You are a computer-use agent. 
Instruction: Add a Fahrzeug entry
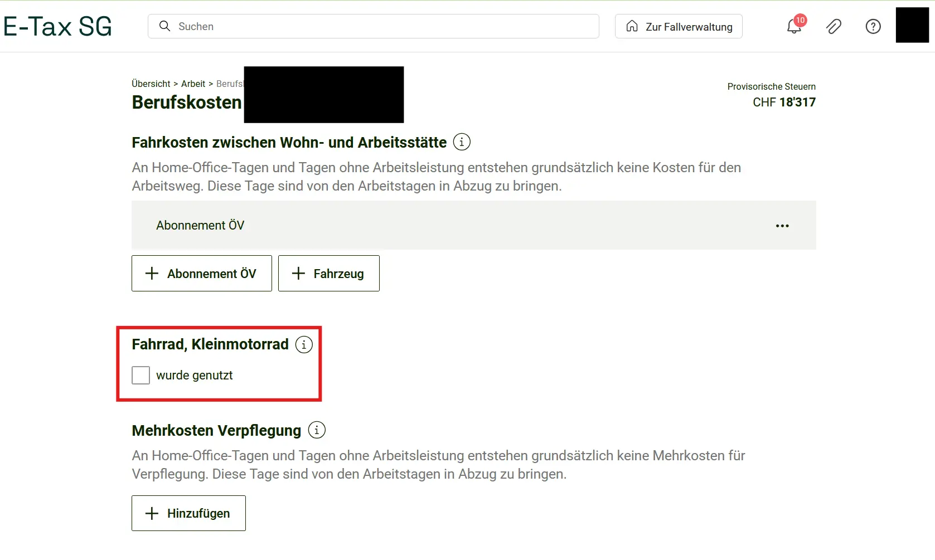tap(329, 273)
